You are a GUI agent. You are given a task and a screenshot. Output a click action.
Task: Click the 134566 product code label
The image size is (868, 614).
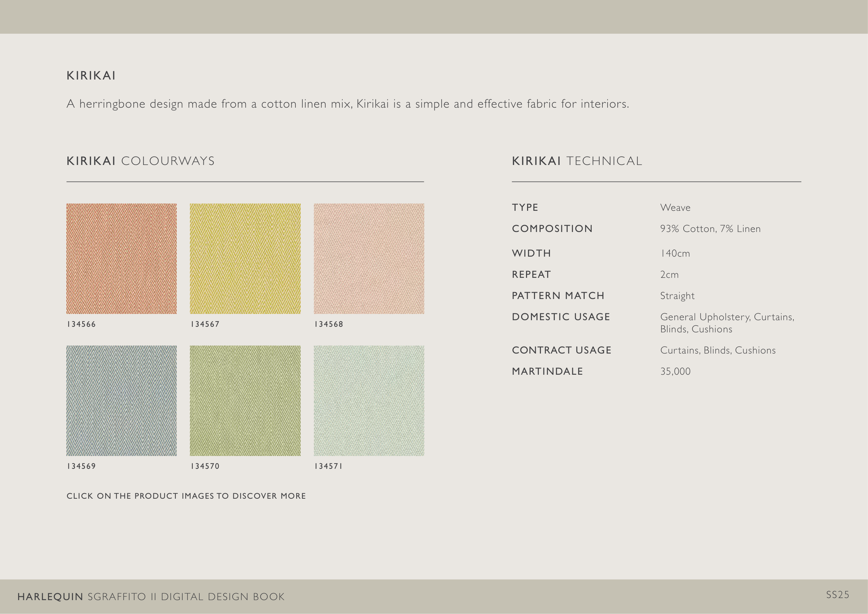coord(81,324)
